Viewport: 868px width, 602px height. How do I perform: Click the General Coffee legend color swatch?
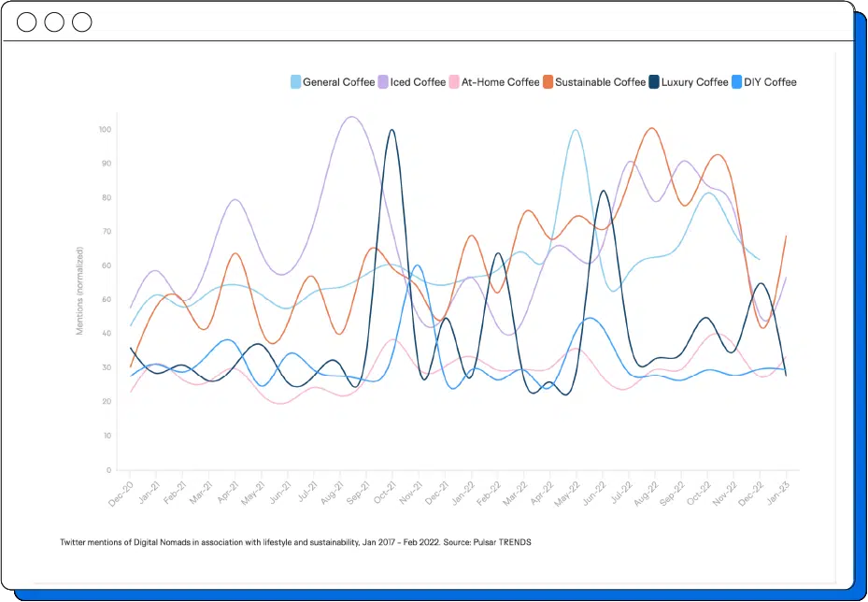pyautogui.click(x=296, y=82)
